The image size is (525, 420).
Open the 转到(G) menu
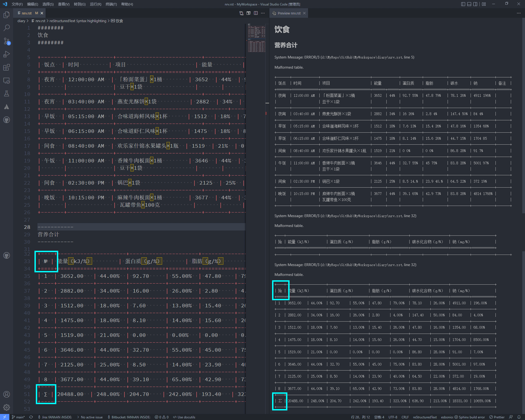[x=80, y=4]
